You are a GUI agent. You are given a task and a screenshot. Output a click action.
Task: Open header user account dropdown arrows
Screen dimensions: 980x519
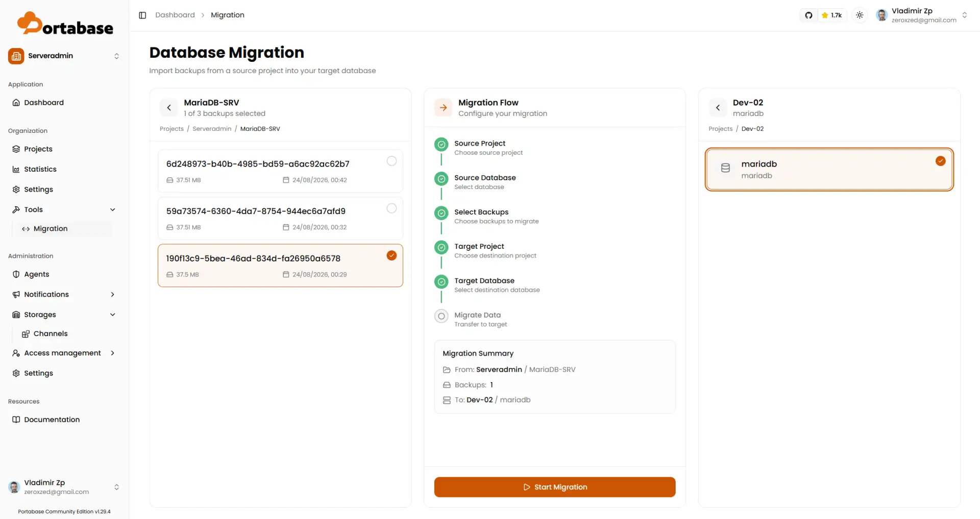(x=964, y=15)
